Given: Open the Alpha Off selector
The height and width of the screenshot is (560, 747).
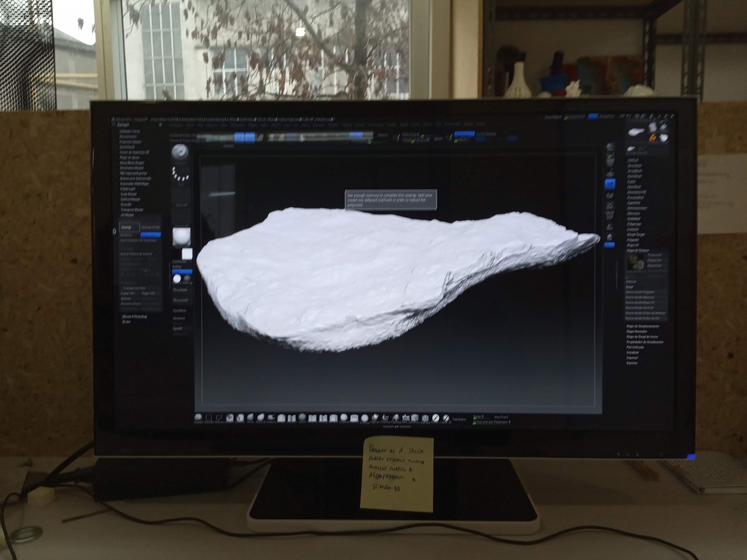Looking at the screenshot, I should pyautogui.click(x=181, y=198).
